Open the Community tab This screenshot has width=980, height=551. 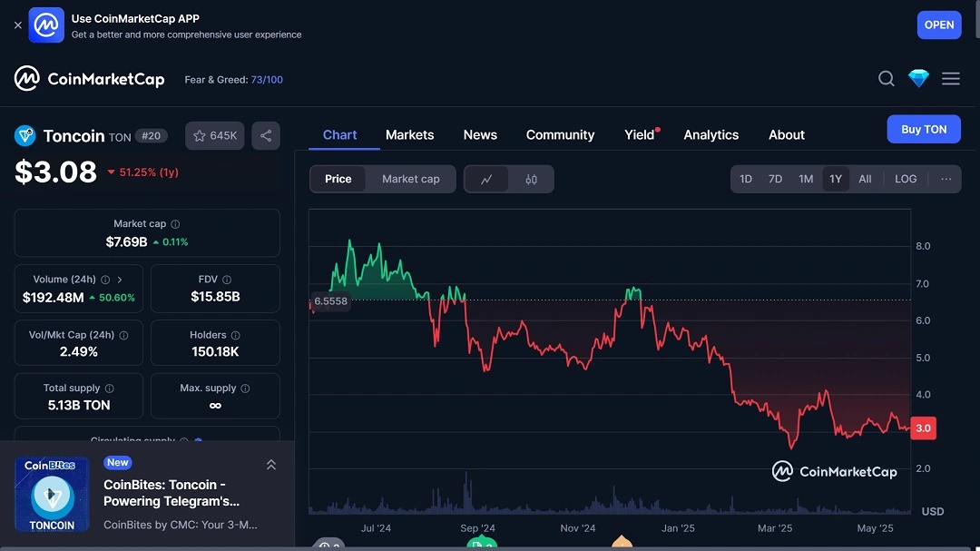coord(560,134)
